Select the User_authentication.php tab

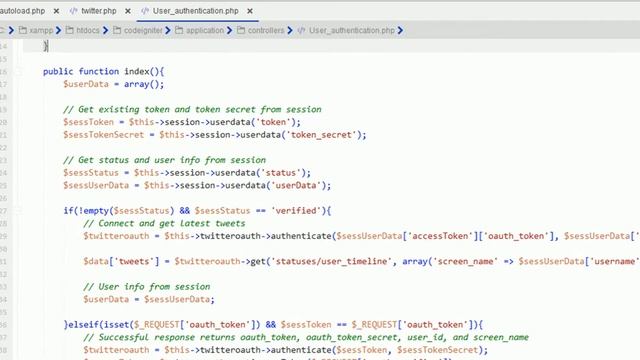coord(196,11)
